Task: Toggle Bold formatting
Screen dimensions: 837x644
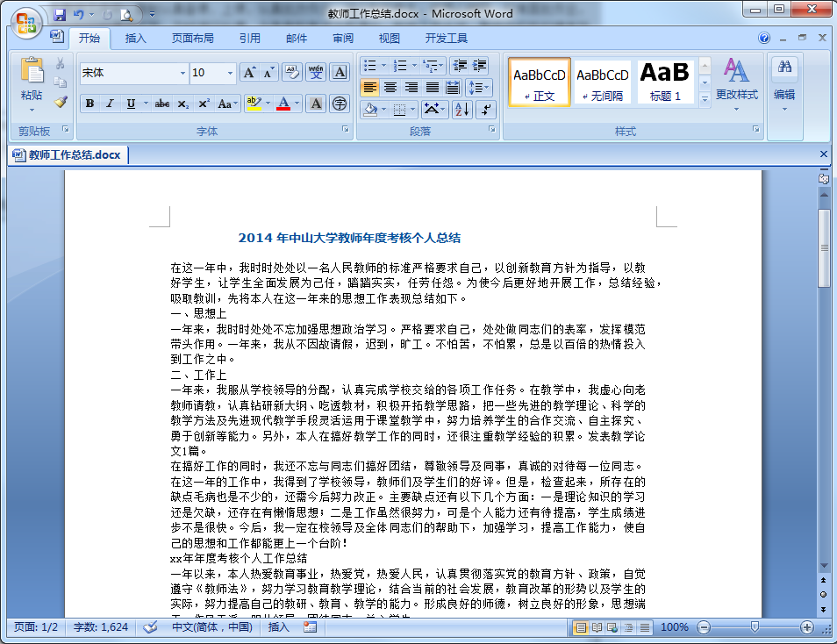Action: [x=89, y=104]
